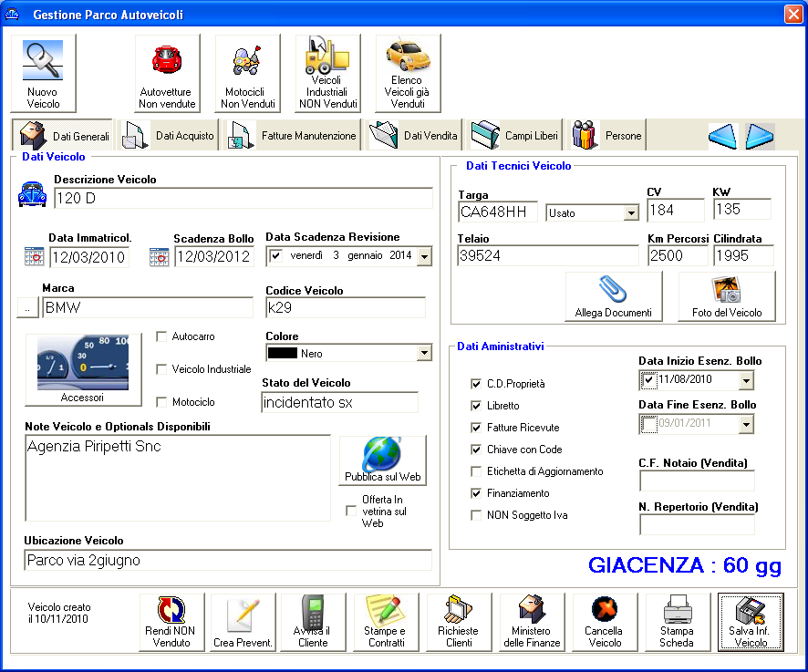
Task: Go to previous record with left blue arrow
Action: (722, 137)
